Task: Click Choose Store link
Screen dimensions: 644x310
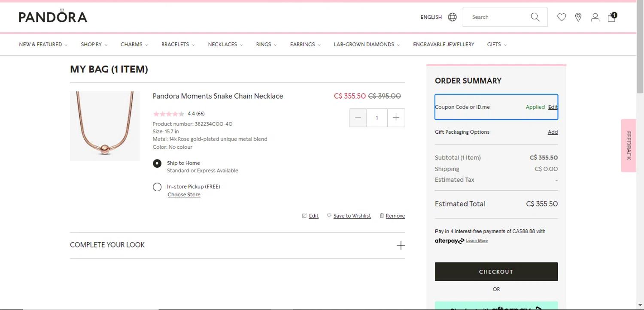Action: (184, 195)
